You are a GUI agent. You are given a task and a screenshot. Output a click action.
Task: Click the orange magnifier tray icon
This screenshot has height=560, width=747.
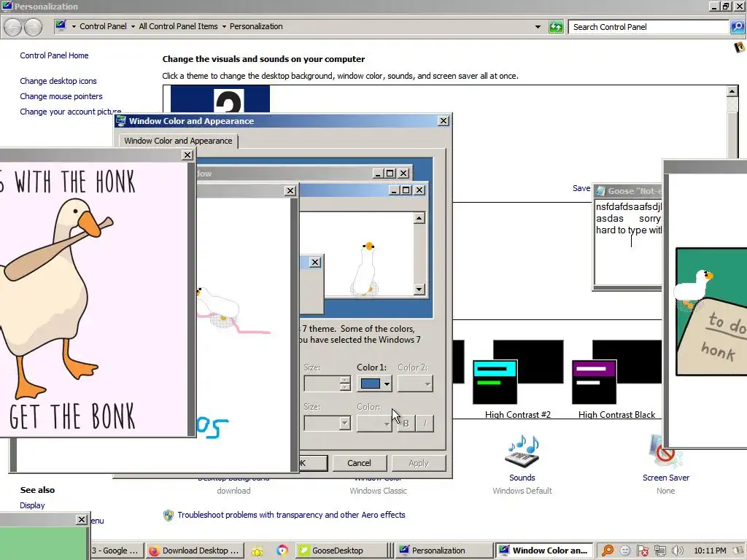tap(608, 551)
